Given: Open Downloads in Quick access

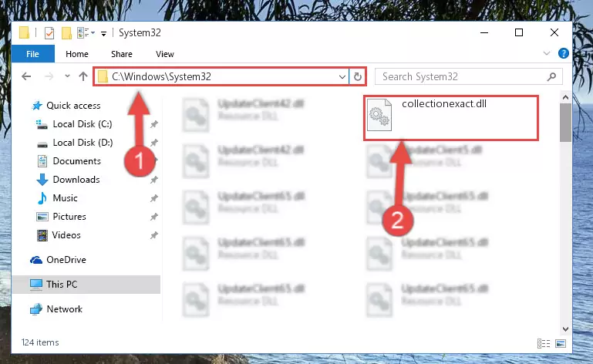Looking at the screenshot, I should point(76,180).
